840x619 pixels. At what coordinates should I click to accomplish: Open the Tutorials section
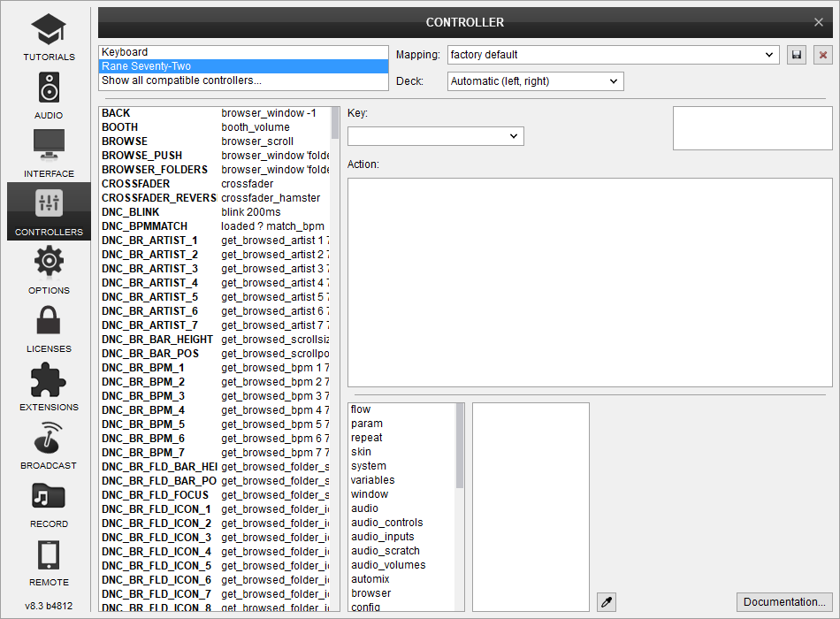coord(49,38)
